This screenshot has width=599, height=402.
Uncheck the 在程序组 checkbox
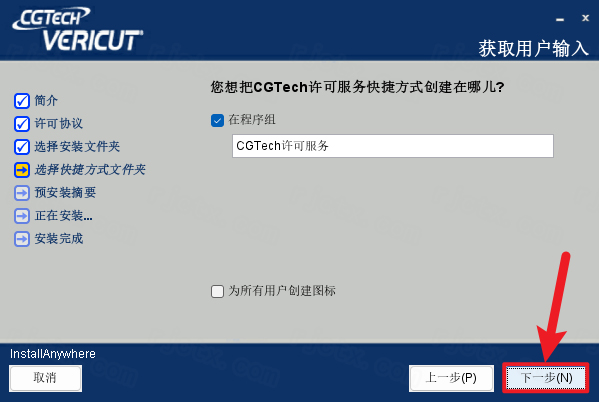tap(217, 120)
